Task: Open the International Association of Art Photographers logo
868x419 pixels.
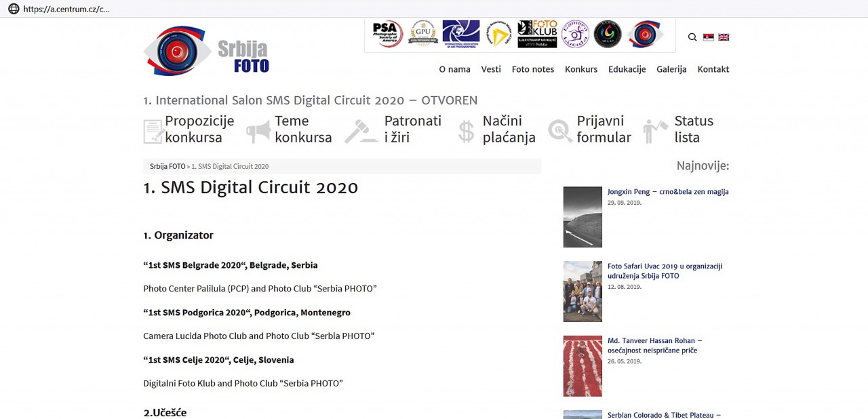Action: tap(461, 34)
